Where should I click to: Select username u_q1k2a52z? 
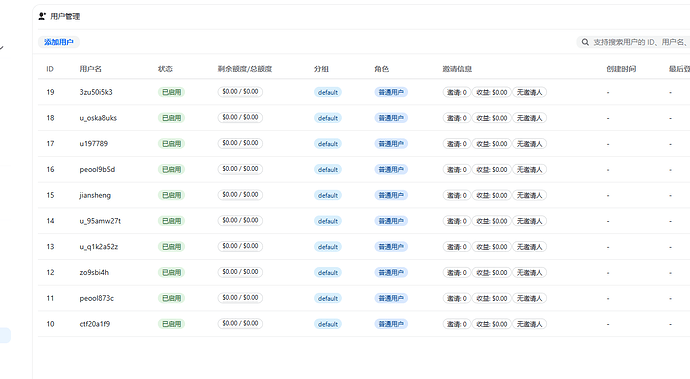point(99,247)
